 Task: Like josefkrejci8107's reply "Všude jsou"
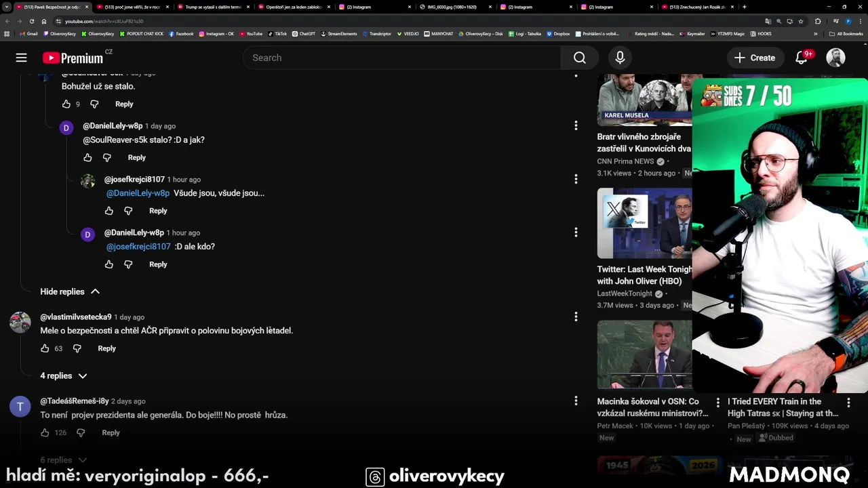pos(108,211)
